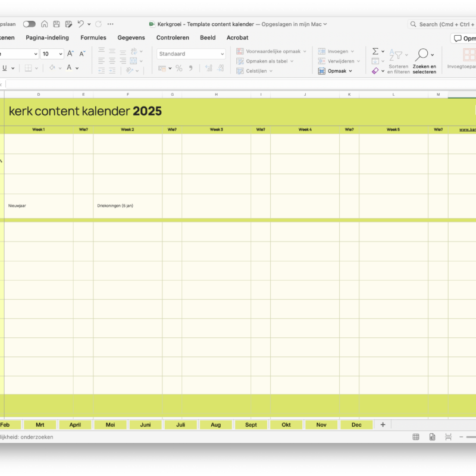
Task: Open the Formules ribbon tab
Action: tap(93, 37)
